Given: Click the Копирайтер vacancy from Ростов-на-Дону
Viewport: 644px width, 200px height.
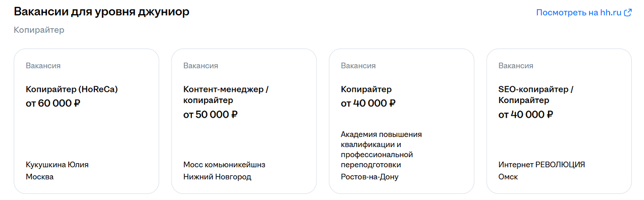Looking at the screenshot, I should click(401, 121).
